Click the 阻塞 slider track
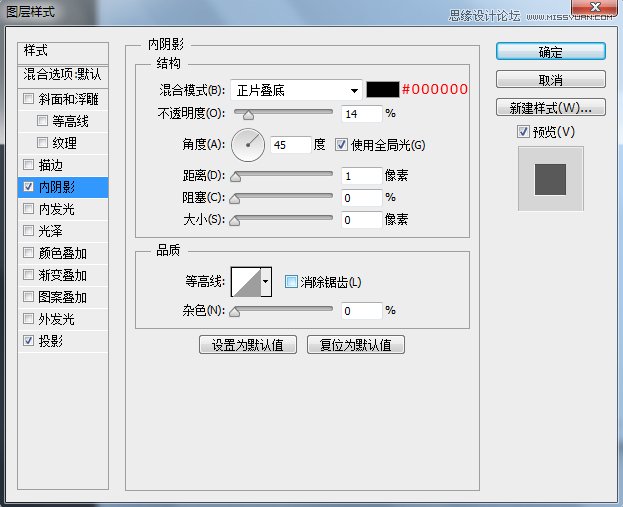Image resolution: width=623 pixels, height=507 pixels. coord(283,196)
